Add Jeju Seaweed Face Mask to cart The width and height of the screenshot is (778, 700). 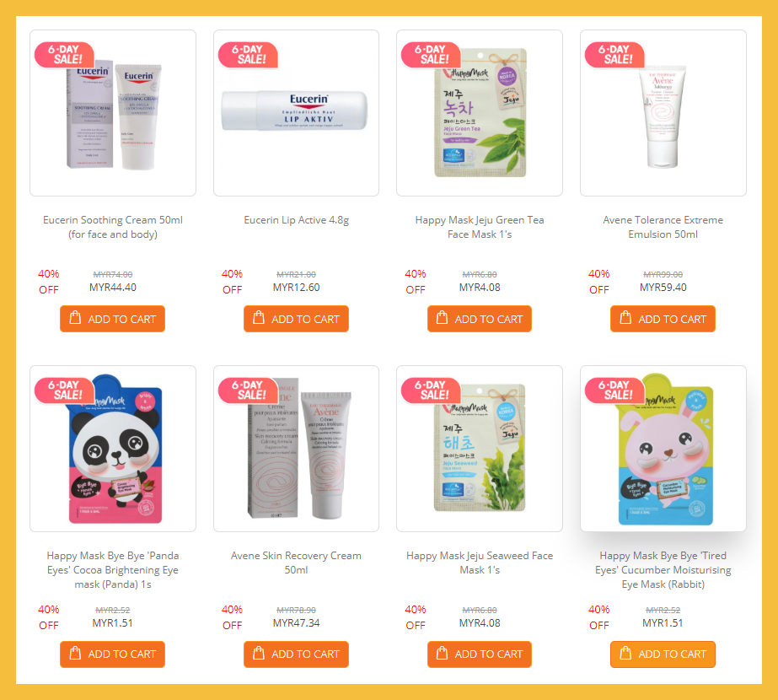pos(480,654)
